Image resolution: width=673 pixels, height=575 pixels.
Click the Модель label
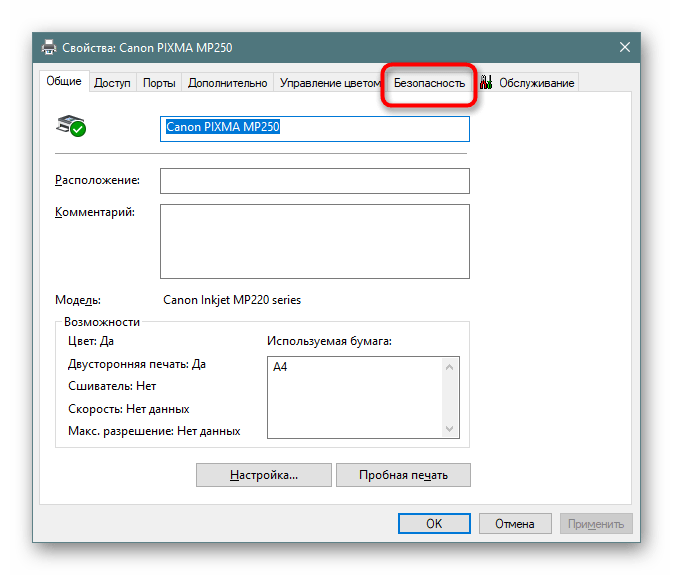pos(78,300)
